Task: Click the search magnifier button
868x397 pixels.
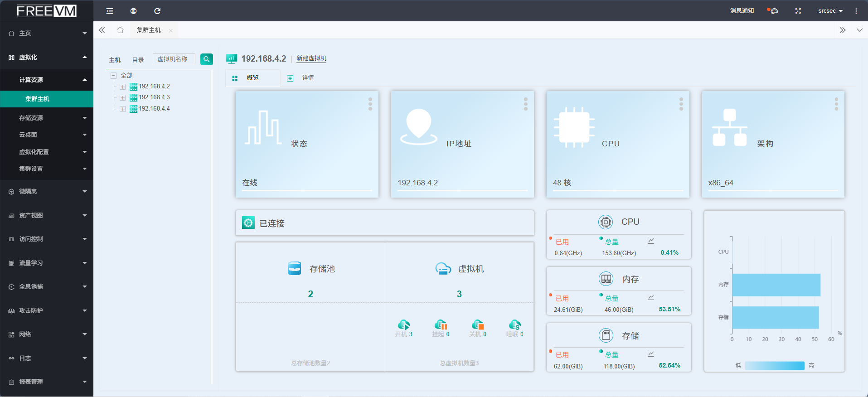Action: (206, 59)
